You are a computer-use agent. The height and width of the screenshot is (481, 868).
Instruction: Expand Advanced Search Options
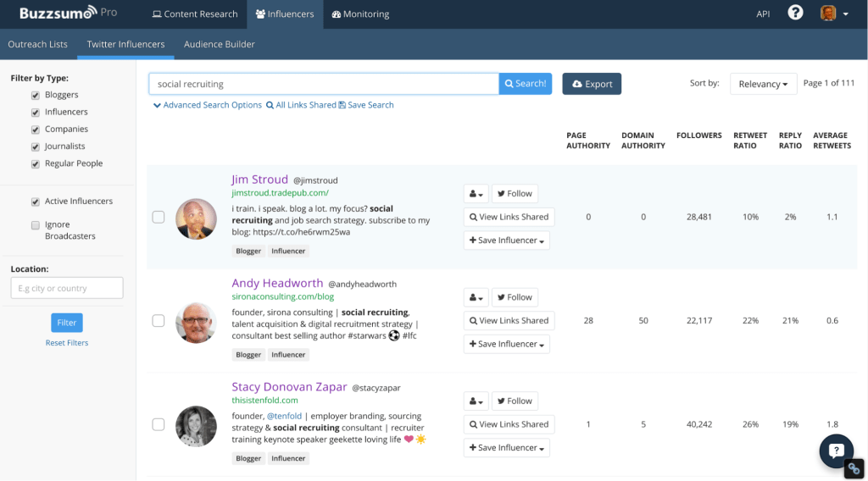pyautogui.click(x=207, y=105)
